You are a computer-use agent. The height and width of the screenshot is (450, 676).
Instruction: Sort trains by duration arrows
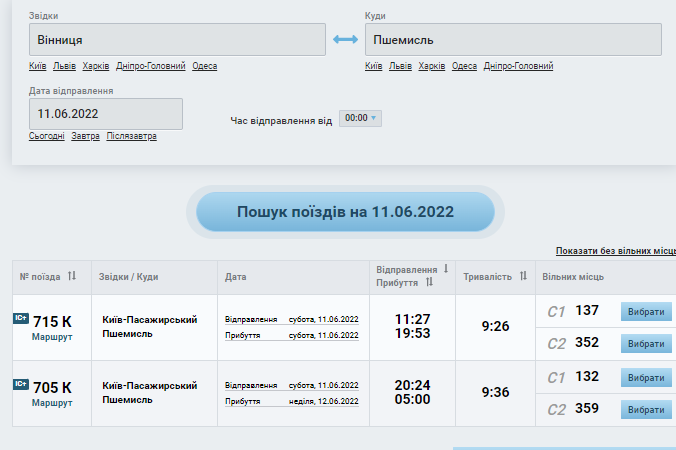click(x=520, y=276)
